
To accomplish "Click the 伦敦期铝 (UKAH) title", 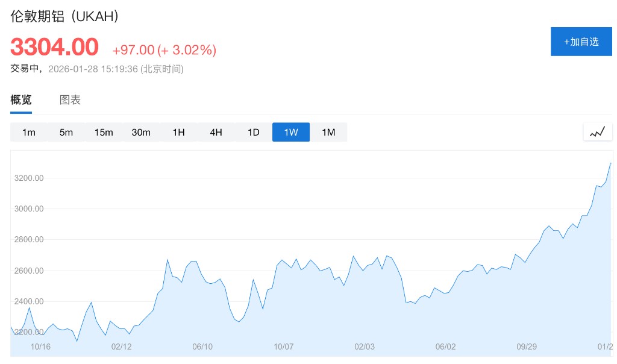I will (64, 16).
